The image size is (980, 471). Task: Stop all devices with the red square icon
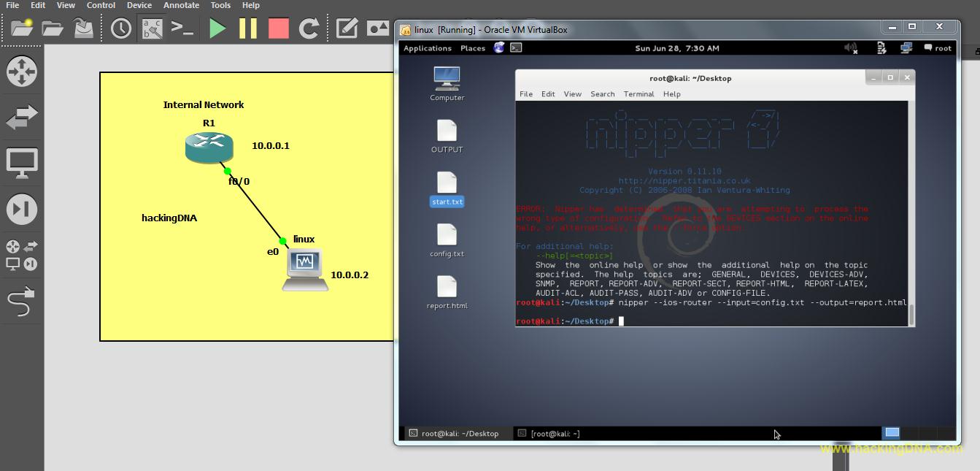[280, 28]
